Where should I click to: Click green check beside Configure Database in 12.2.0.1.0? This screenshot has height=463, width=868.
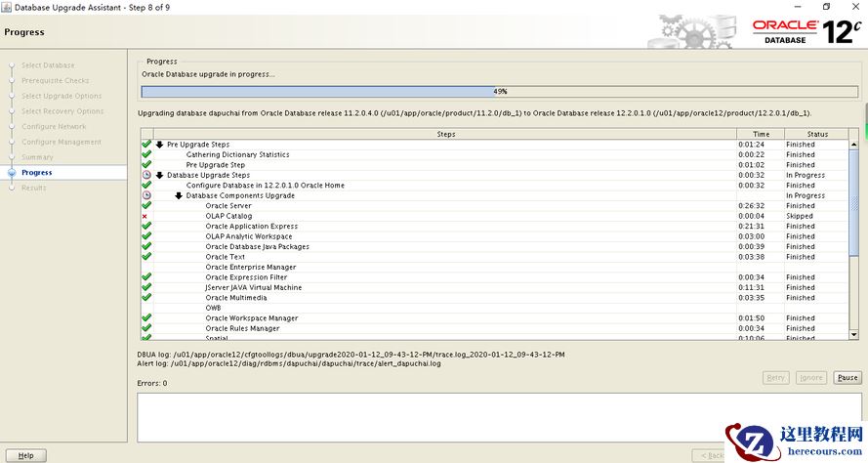click(x=146, y=185)
